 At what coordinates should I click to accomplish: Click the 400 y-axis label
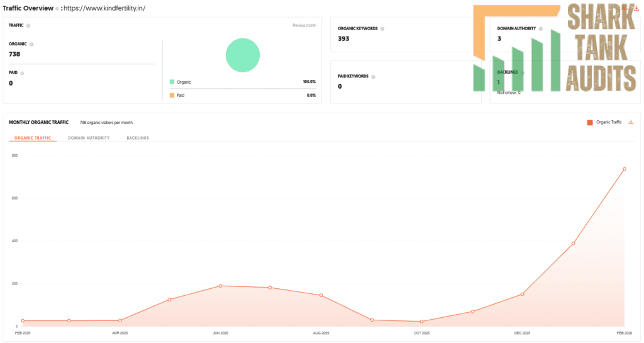15,241
